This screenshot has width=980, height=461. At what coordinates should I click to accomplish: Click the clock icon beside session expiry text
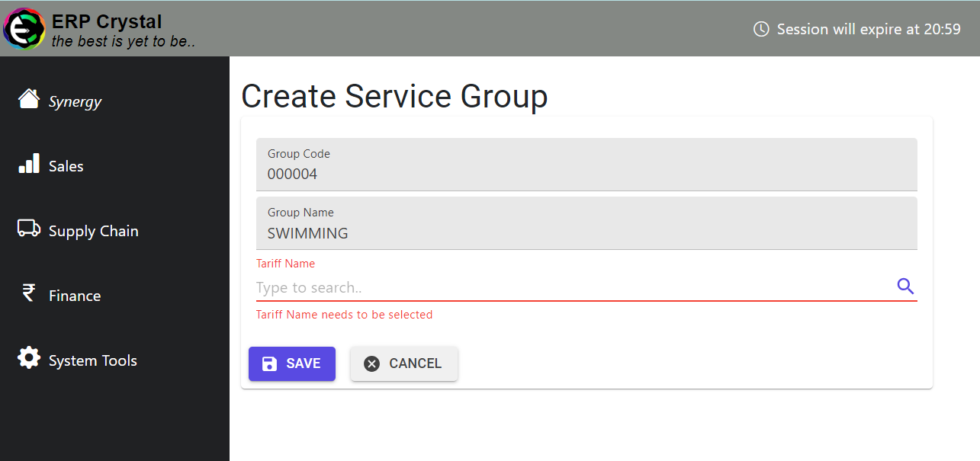[x=760, y=28]
